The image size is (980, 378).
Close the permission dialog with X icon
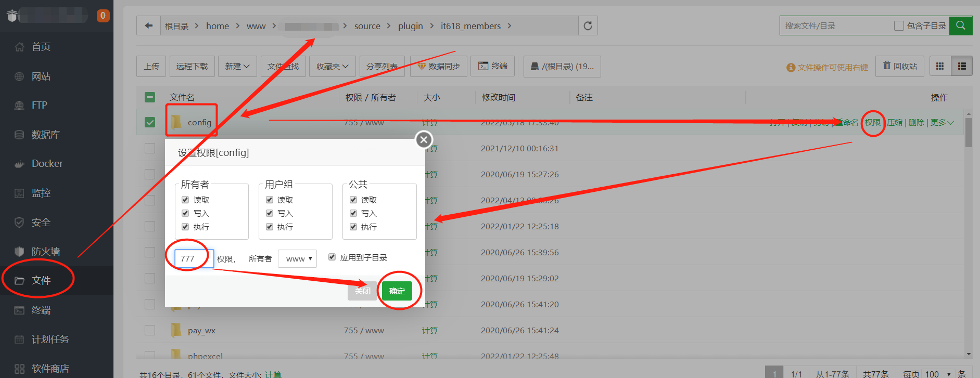424,139
